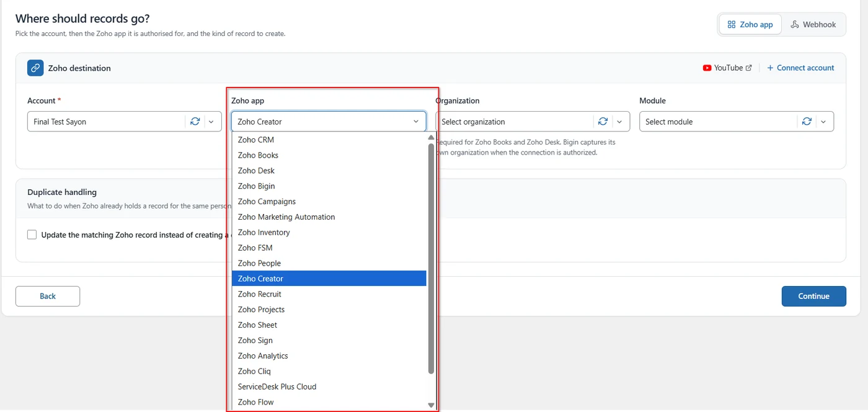Screen dimensions: 868x412
Task: Click the scrollbar down arrow in the list
Action: [x=431, y=405]
